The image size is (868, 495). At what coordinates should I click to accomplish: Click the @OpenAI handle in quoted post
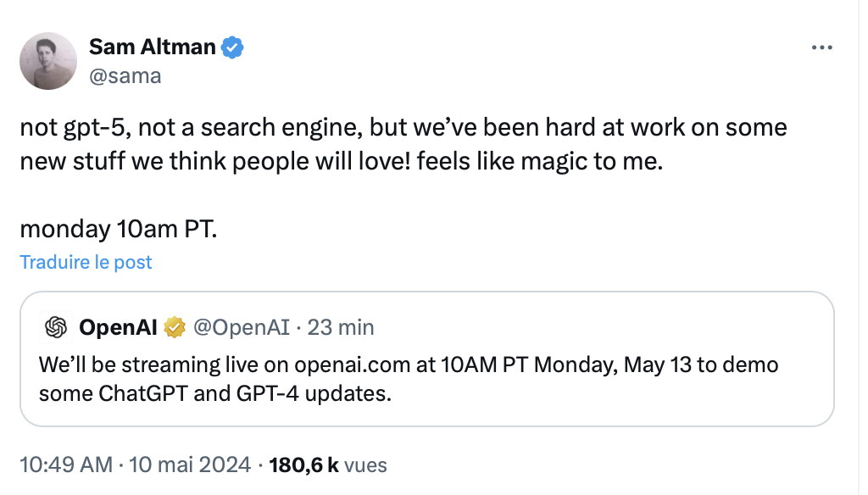242,326
